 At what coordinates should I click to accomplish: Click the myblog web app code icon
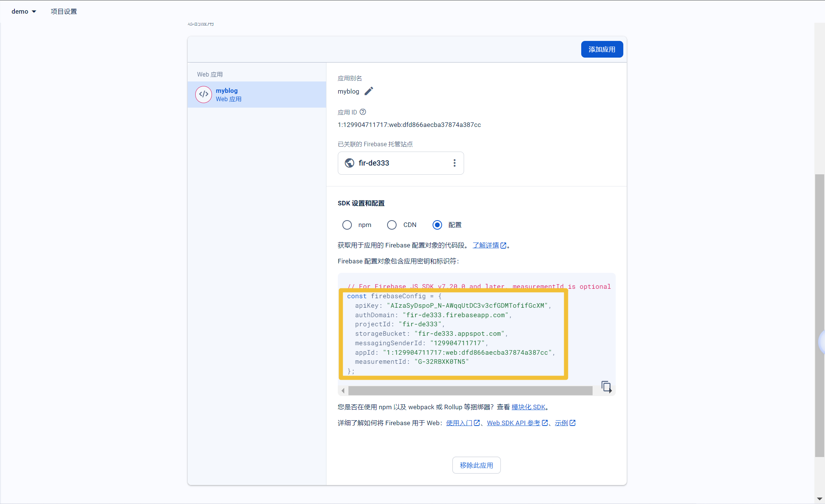(204, 94)
